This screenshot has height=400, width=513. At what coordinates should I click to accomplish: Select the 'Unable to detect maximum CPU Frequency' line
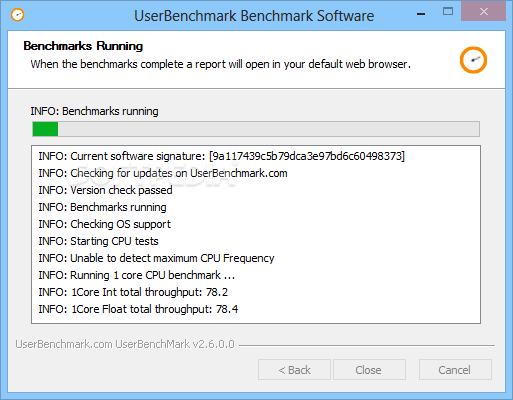(x=156, y=258)
